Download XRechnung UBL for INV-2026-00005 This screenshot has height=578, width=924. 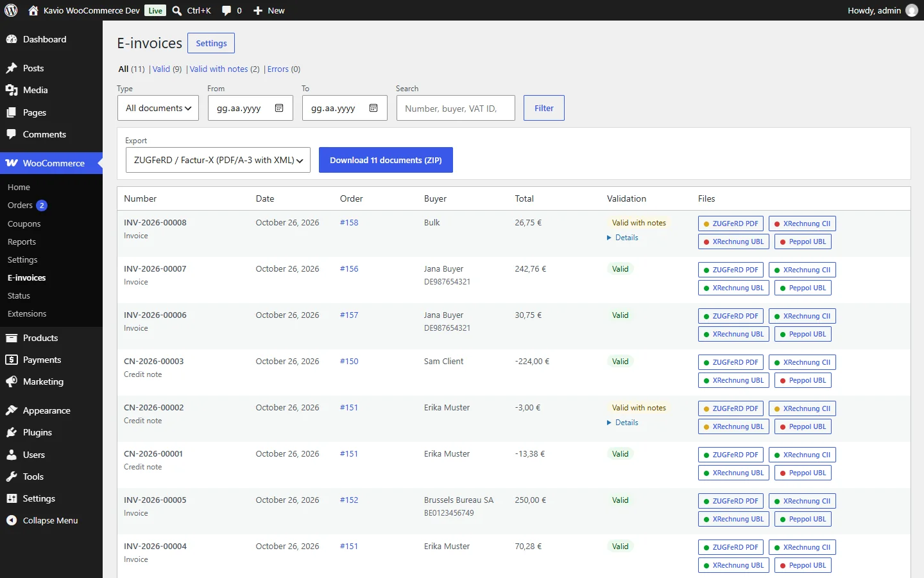coord(733,519)
